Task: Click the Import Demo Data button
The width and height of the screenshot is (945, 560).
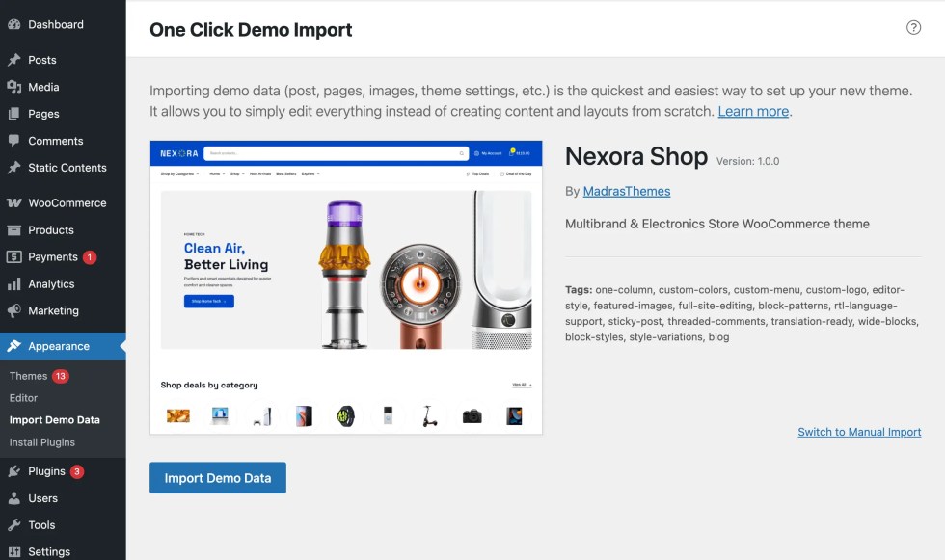Action: pyautogui.click(x=218, y=478)
